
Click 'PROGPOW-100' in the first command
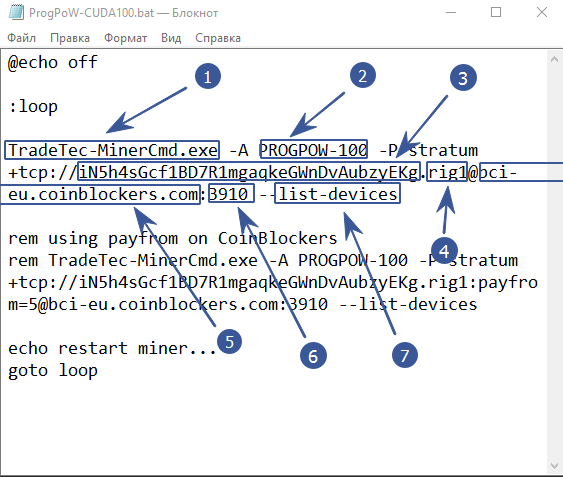pyautogui.click(x=313, y=150)
